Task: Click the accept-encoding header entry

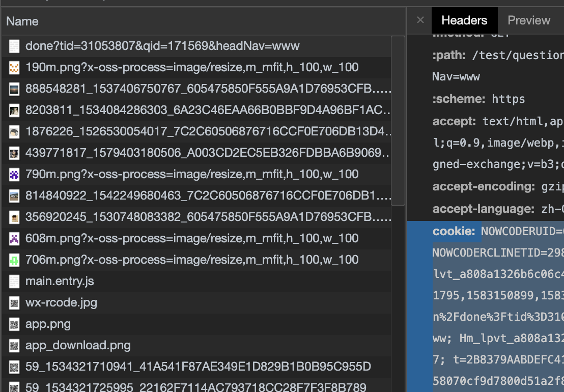Action: [498, 186]
